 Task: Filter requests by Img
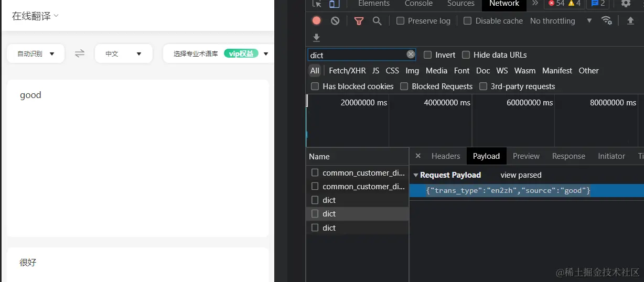click(x=412, y=71)
